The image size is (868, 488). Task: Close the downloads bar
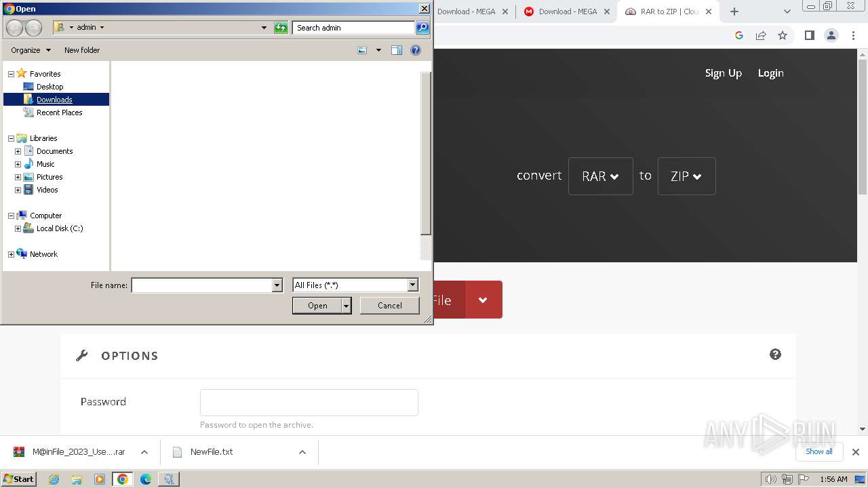pyautogui.click(x=856, y=452)
